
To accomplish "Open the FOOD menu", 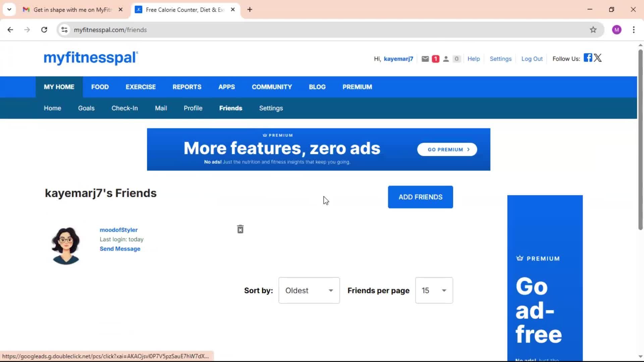I will point(100,87).
